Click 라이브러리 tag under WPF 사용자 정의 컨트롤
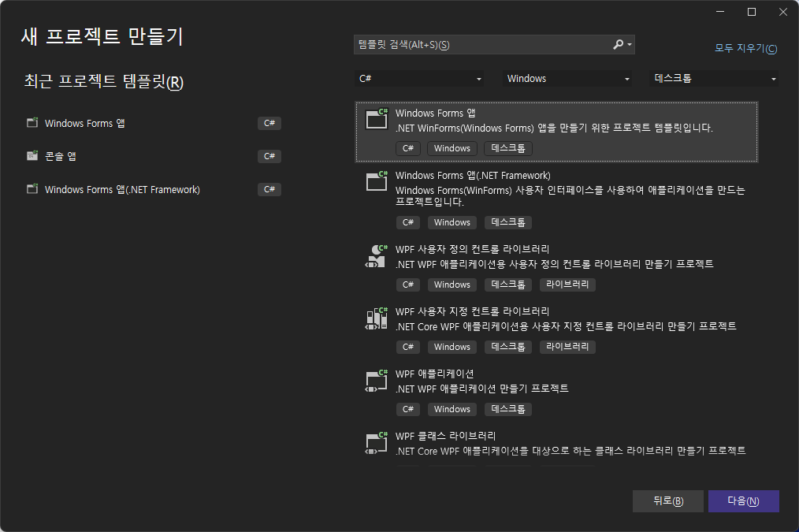 567,285
